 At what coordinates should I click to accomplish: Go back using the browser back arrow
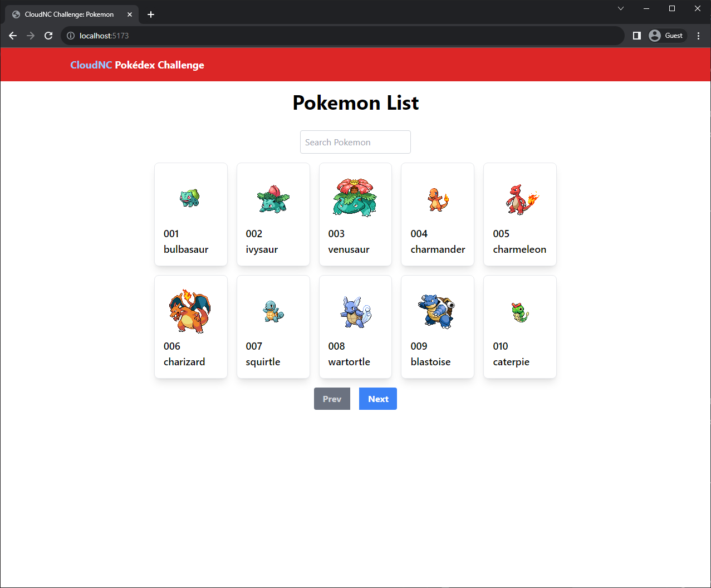(13, 36)
